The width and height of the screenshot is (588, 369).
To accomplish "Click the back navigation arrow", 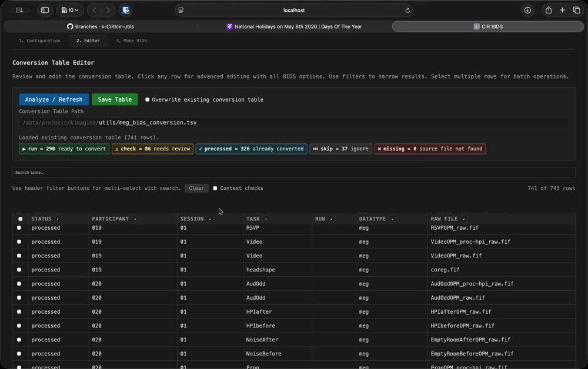I will pyautogui.click(x=95, y=10).
